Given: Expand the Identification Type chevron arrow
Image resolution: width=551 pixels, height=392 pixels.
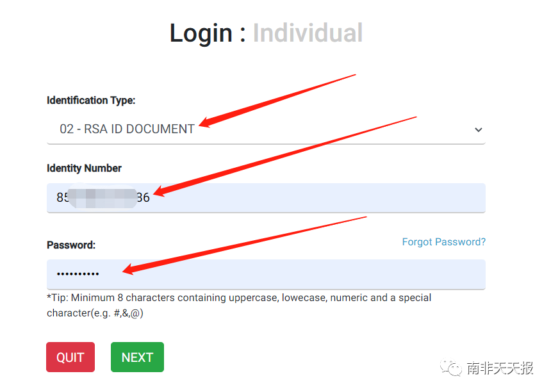Looking at the screenshot, I should pos(478,129).
